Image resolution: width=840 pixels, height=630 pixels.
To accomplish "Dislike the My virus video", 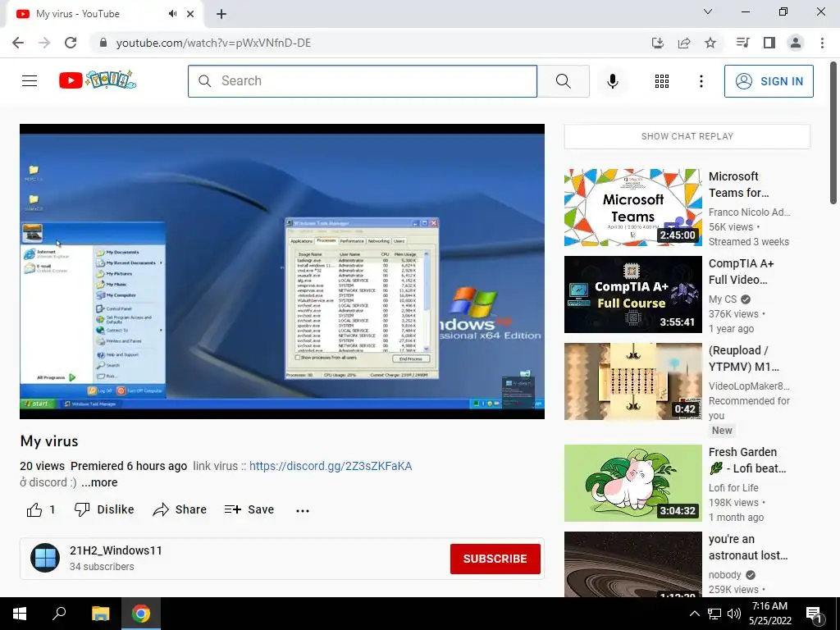I will coord(104,509).
